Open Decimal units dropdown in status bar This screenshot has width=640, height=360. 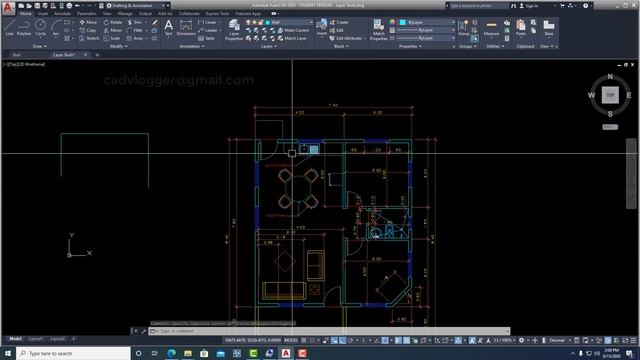(x=559, y=340)
